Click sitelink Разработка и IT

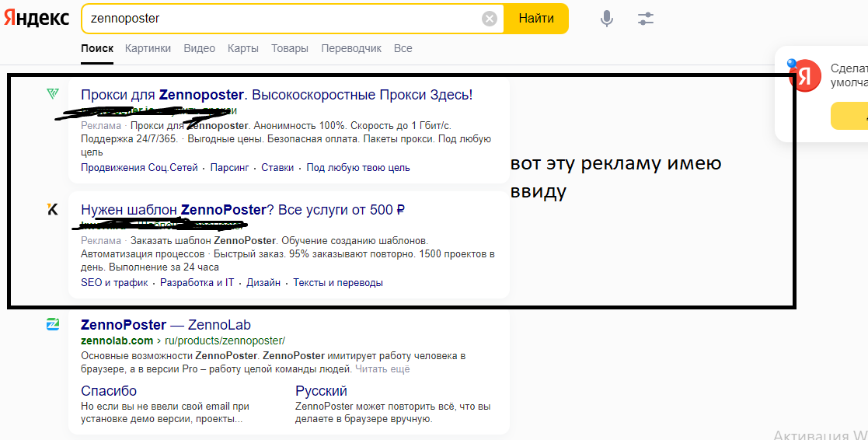(197, 283)
